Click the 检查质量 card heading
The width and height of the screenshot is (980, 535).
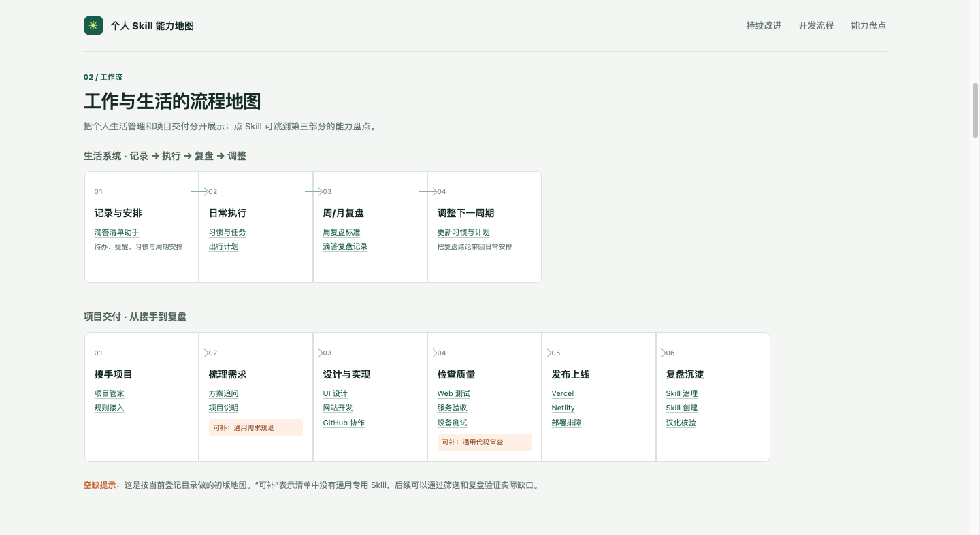pos(457,375)
